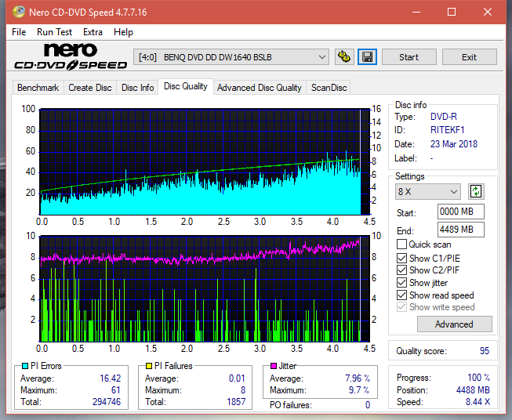The width and height of the screenshot is (512, 420).
Task: Click the disc type DVD-R value
Action: pyautogui.click(x=444, y=117)
